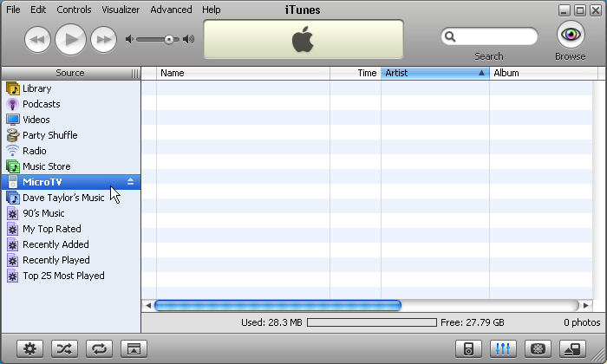Click the Play button
Viewport: 607px width, 364px height.
(70, 40)
